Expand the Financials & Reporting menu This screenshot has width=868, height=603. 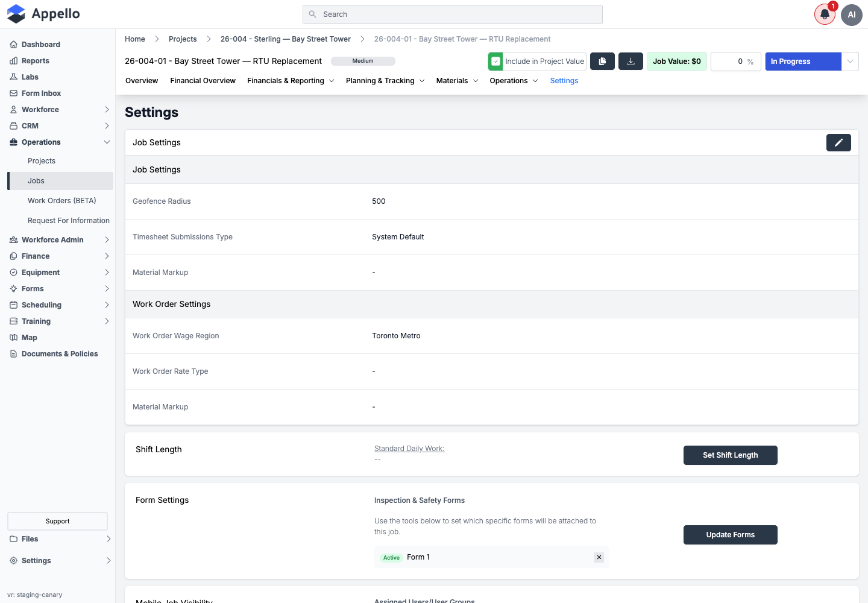pyautogui.click(x=291, y=81)
